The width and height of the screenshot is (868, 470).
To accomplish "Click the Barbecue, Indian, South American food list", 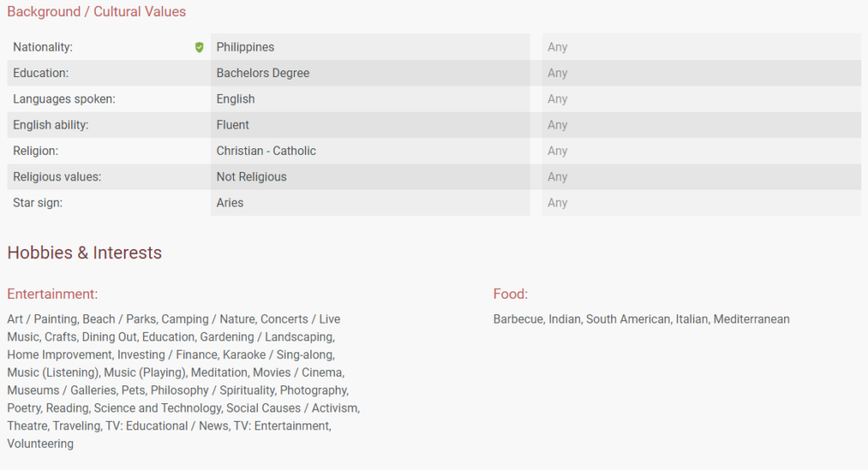I will pos(641,319).
